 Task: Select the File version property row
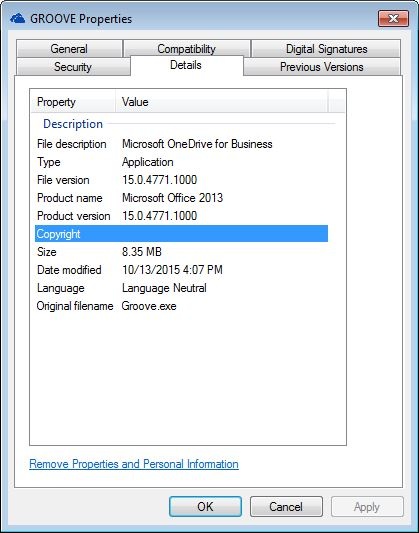[181, 180]
